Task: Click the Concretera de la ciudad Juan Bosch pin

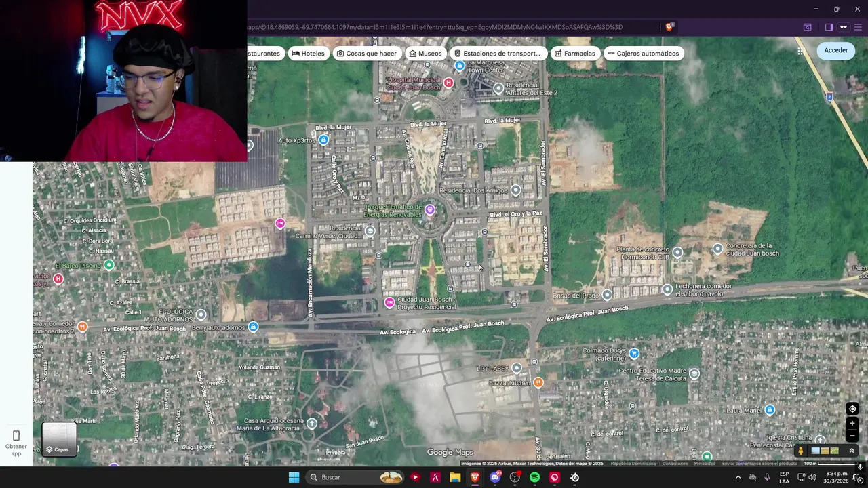Action: [x=717, y=249]
